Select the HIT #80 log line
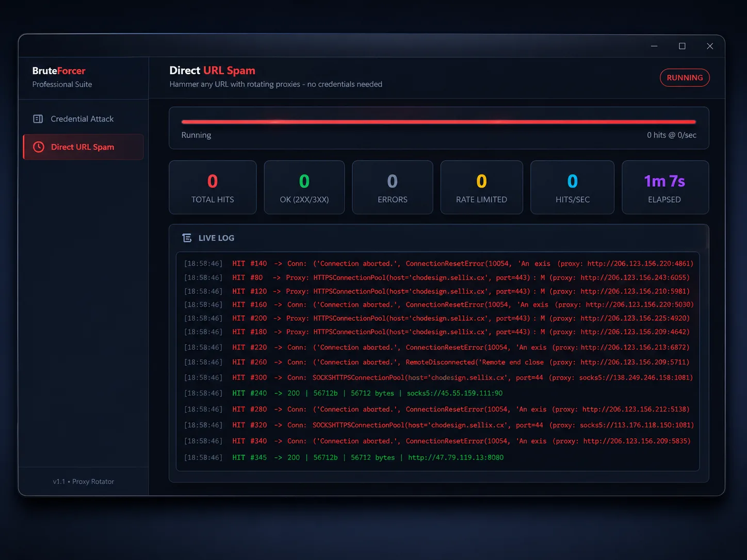 437,277
